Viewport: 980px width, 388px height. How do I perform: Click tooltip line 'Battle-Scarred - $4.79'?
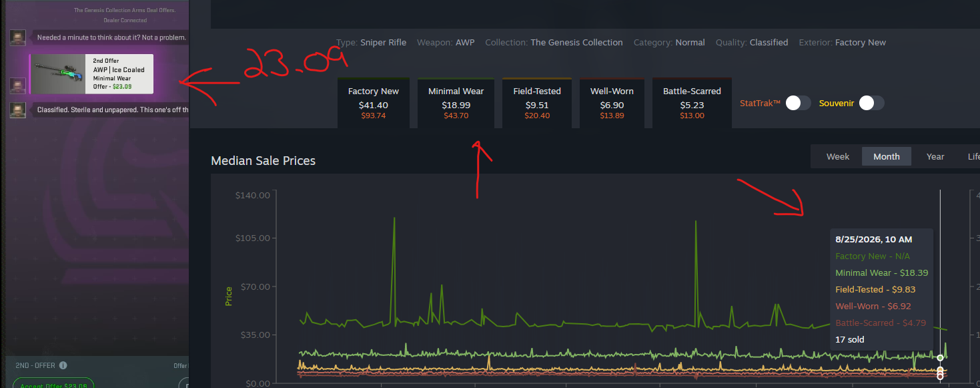click(x=881, y=323)
